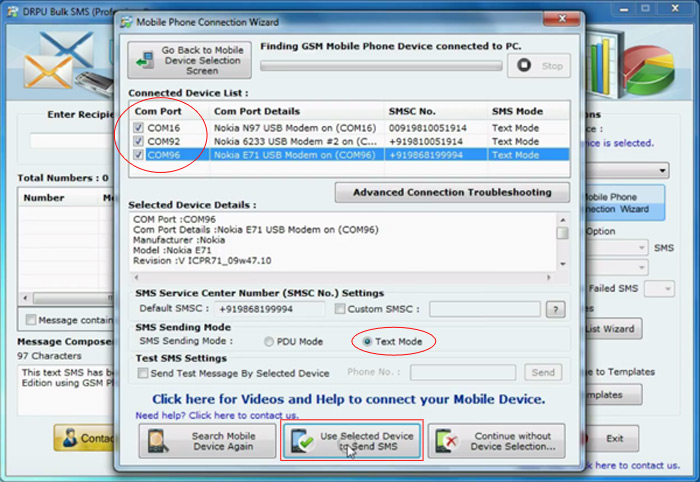Click Continue without Device Selection button
This screenshot has width=700, height=482.
coord(496,441)
